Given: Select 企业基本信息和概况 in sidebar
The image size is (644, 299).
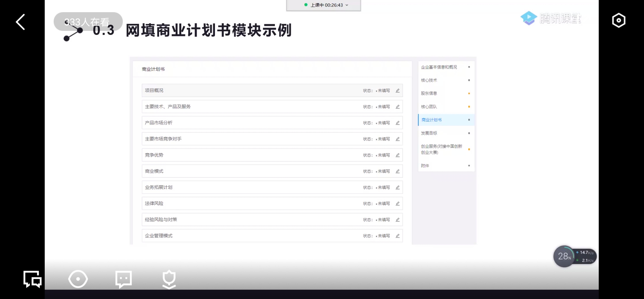Looking at the screenshot, I should [x=446, y=67].
